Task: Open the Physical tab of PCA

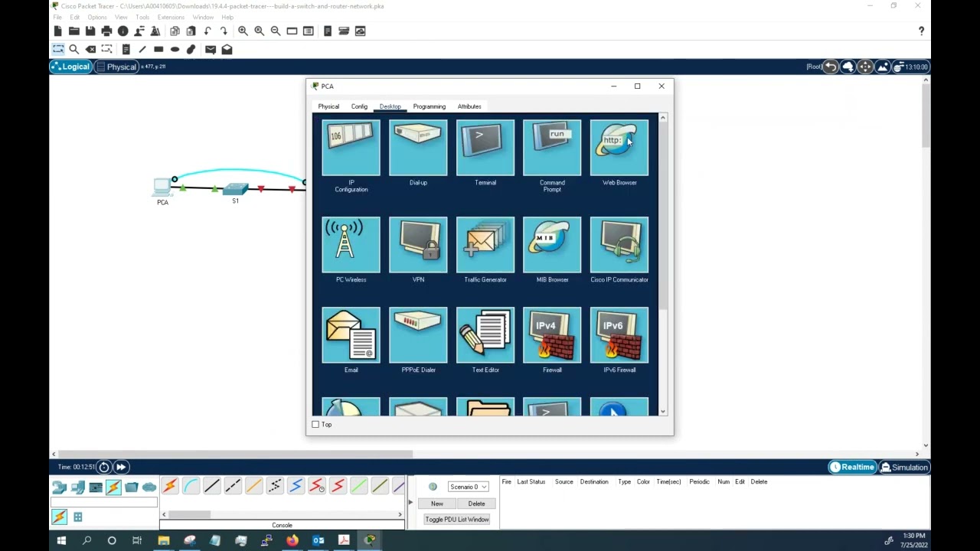Action: [x=328, y=106]
